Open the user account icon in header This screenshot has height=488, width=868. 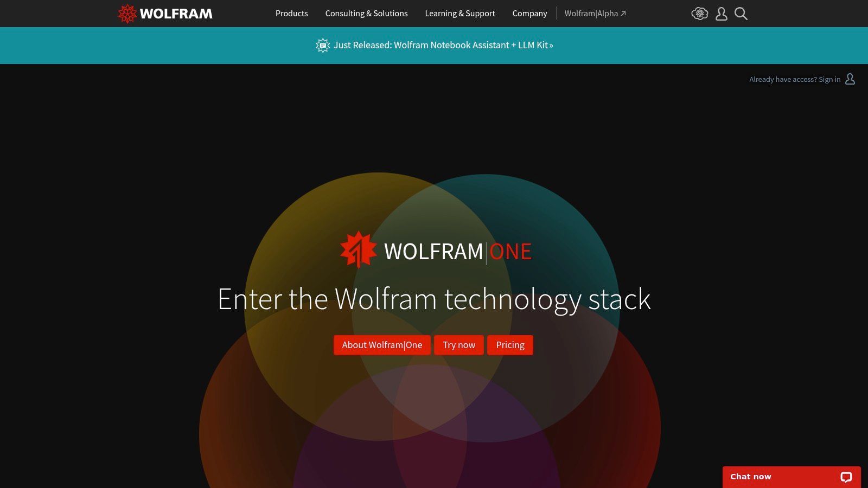click(x=721, y=14)
